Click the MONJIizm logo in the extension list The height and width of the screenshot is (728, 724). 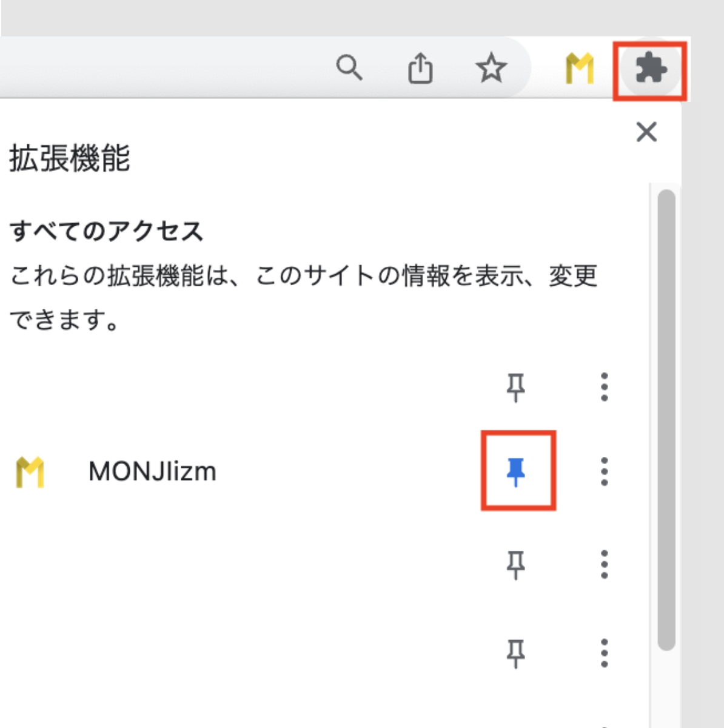(30, 472)
